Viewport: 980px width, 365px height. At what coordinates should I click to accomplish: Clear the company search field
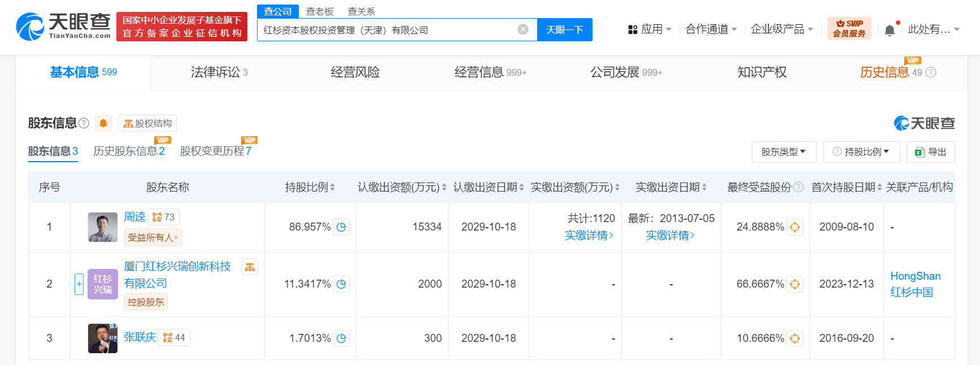click(x=523, y=29)
